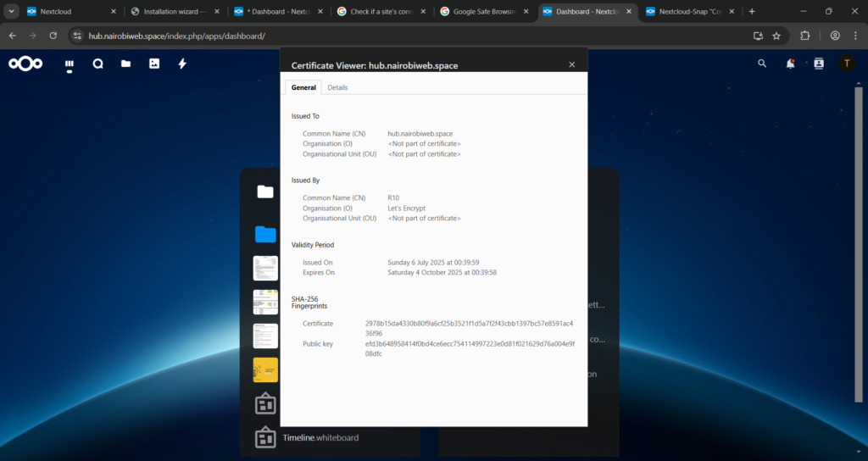Select the issuer common name R10
Screen dimensions: 868x461
pyautogui.click(x=393, y=197)
